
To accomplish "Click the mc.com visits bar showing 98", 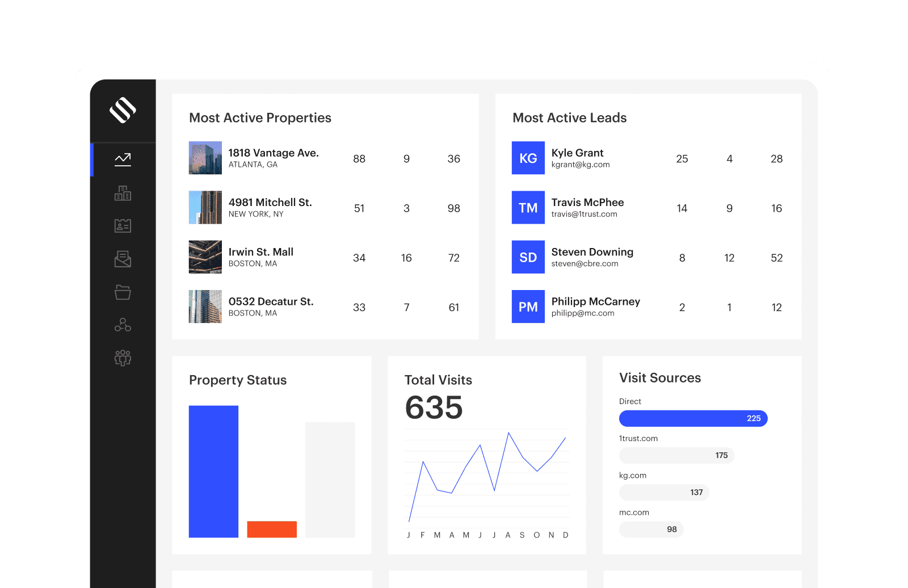I will coord(651,529).
